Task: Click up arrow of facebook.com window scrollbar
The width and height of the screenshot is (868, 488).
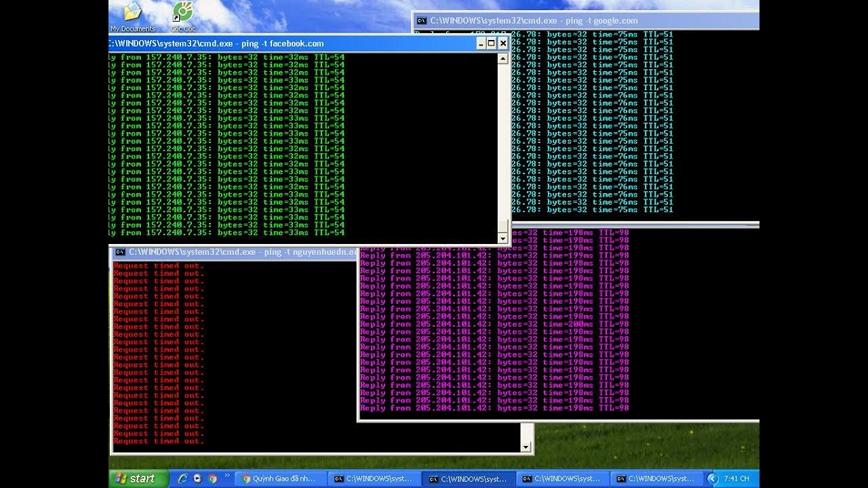Action: [502, 58]
